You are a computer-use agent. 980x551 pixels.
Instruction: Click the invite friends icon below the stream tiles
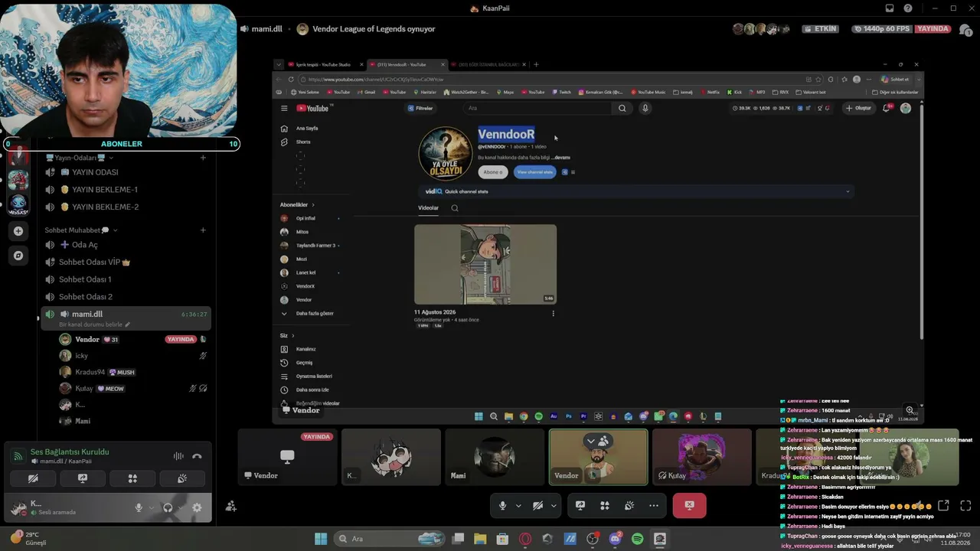point(230,506)
